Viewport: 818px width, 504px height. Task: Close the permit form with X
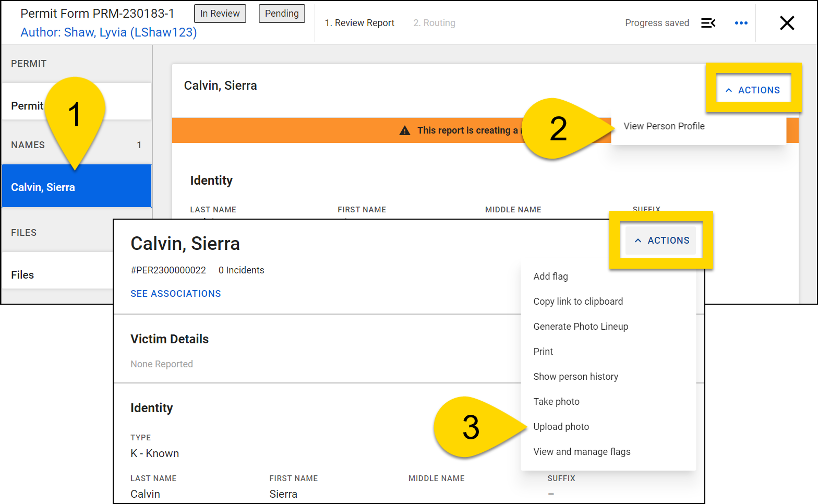point(787,23)
